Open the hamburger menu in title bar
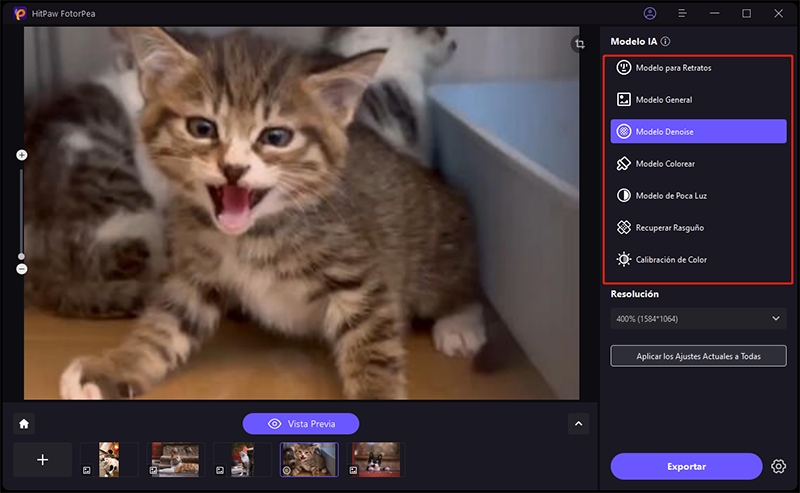Viewport: 800px width, 493px height. tap(682, 13)
